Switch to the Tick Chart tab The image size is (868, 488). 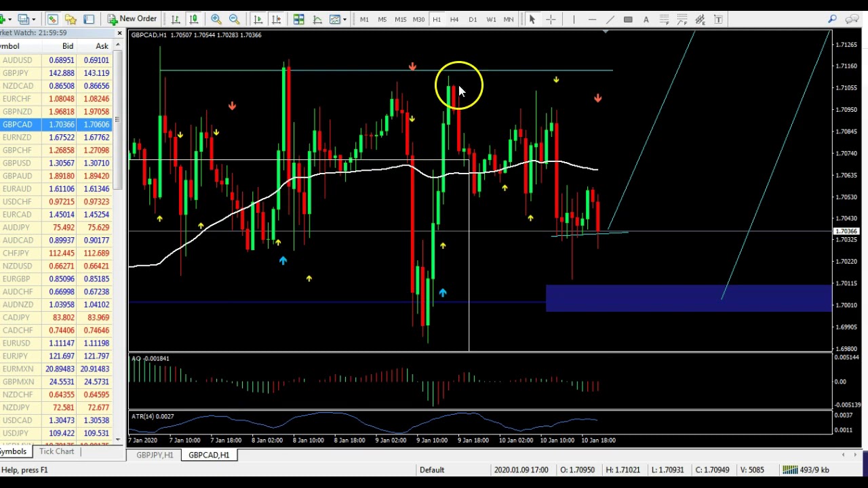(x=56, y=451)
